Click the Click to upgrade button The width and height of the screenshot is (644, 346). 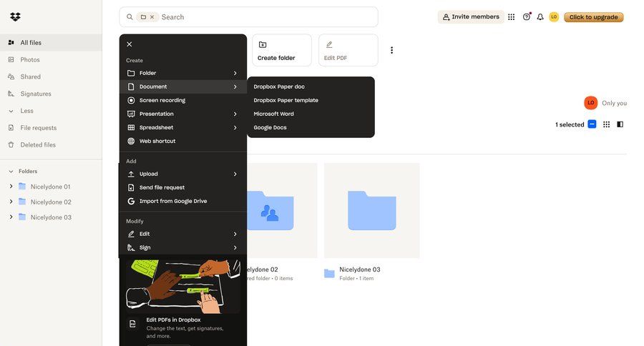[593, 17]
